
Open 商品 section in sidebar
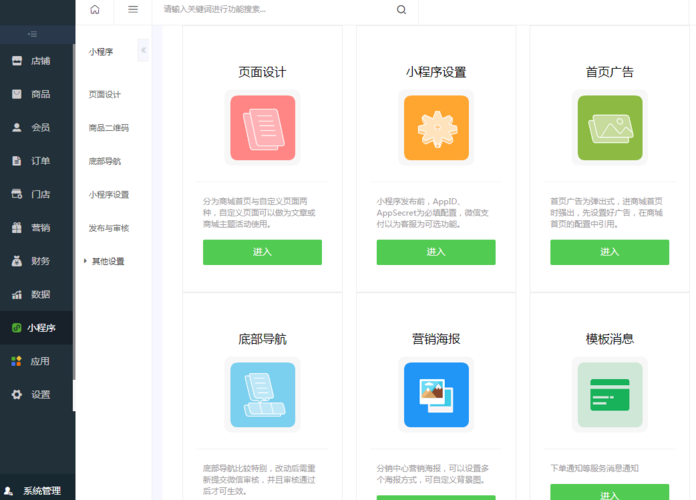36,94
